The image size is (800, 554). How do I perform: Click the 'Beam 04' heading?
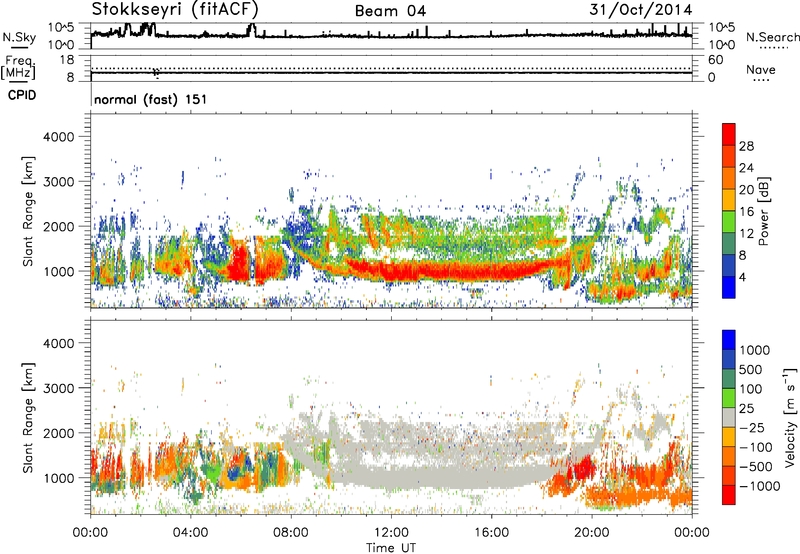tap(390, 11)
